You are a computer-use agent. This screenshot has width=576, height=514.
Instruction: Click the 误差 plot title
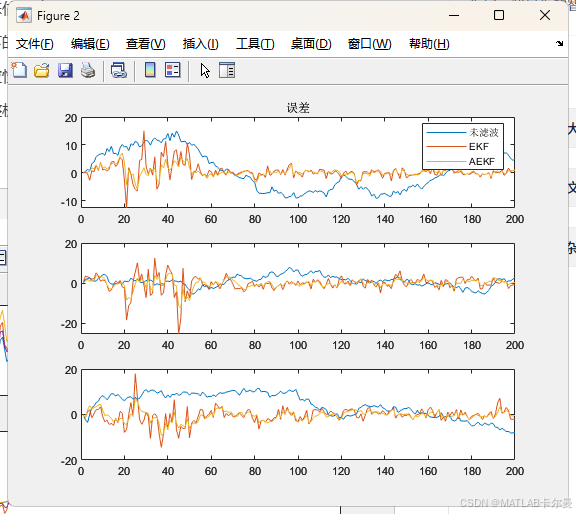(x=298, y=108)
